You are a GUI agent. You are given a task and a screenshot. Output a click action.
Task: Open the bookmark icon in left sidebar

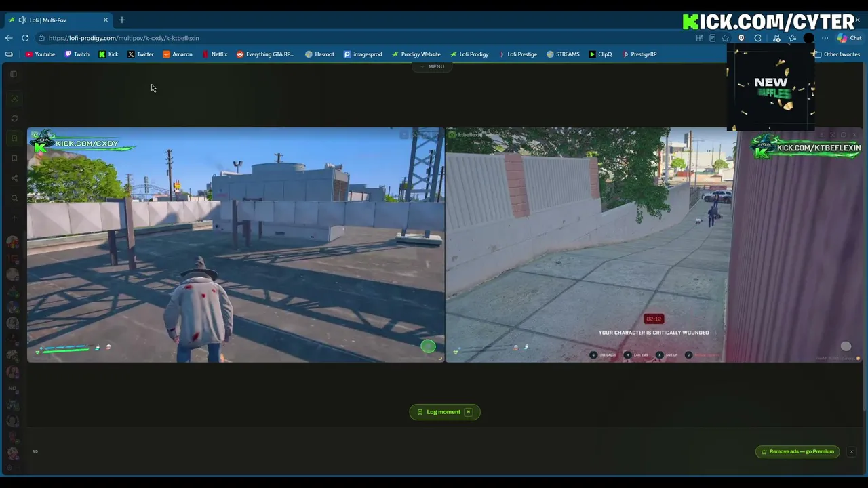pos(14,158)
